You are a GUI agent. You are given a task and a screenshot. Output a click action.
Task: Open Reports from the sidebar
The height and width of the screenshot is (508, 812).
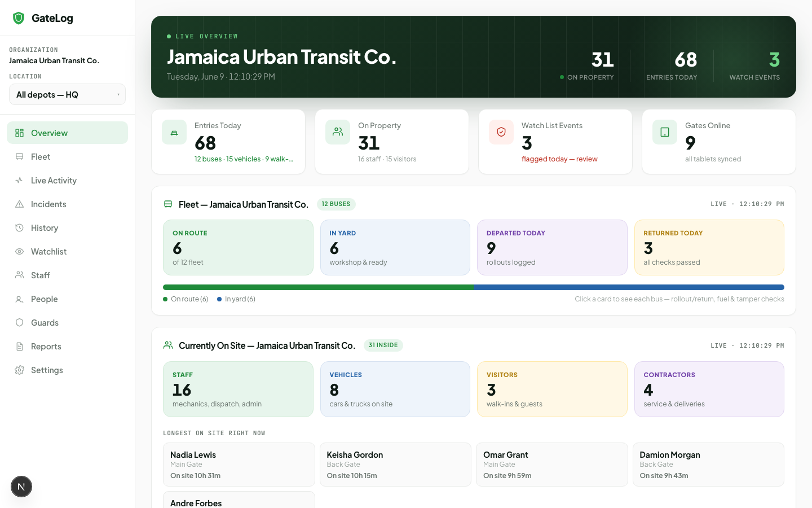(67, 346)
